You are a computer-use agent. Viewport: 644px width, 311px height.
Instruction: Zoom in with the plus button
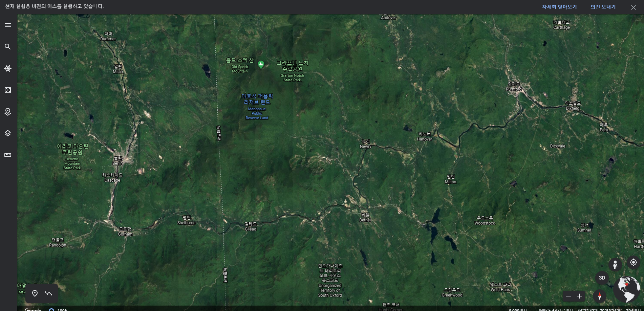[579, 296]
